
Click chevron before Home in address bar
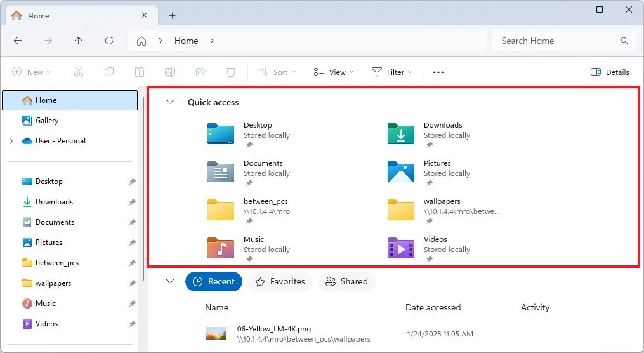pyautogui.click(x=161, y=41)
